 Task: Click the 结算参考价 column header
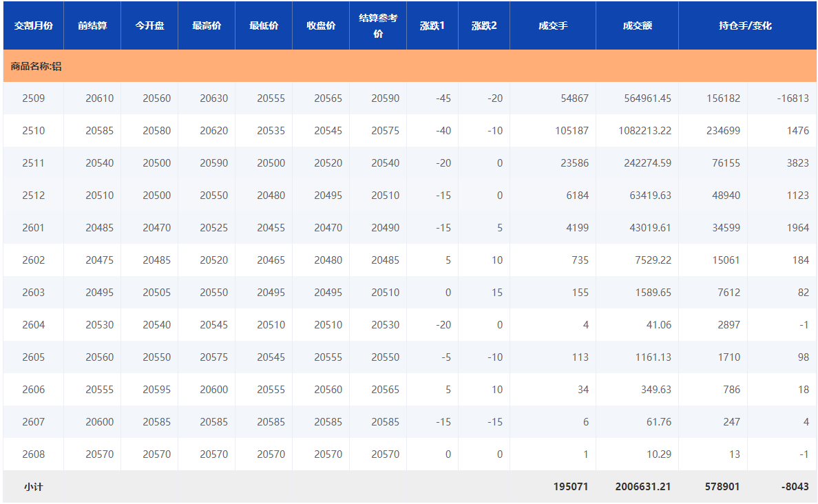[378, 25]
